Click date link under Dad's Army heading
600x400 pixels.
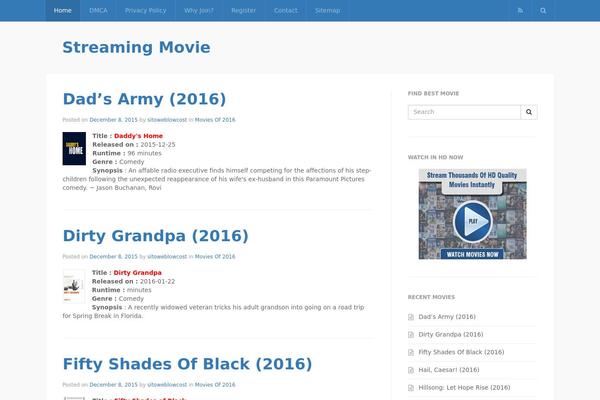pos(113,120)
